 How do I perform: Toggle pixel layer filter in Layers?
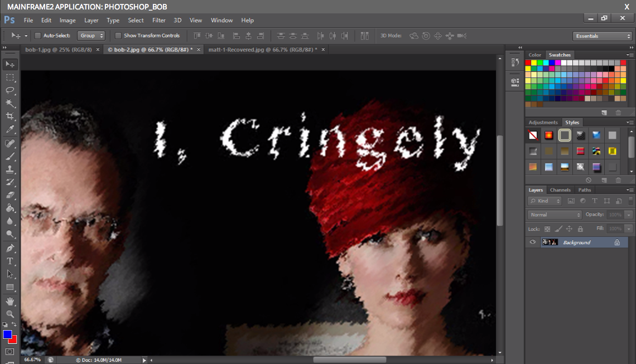(571, 201)
